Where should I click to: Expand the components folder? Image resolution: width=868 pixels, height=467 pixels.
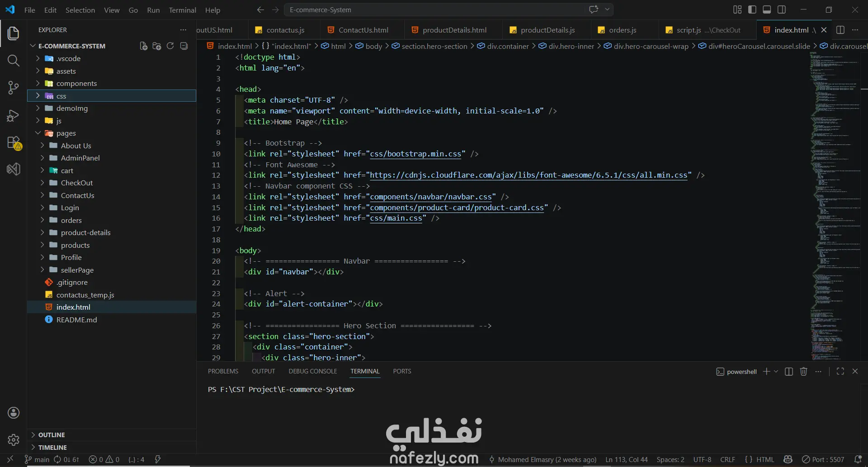(x=112, y=84)
